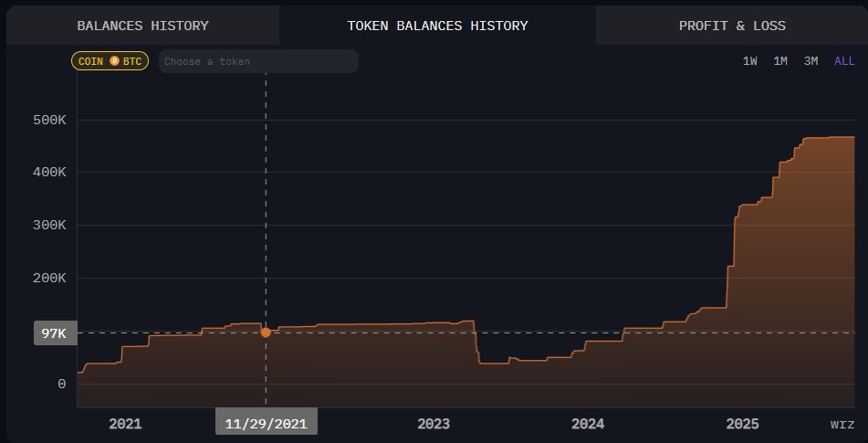Open the Choose a token dropdown
Screen dimensions: 868x443
(x=258, y=61)
